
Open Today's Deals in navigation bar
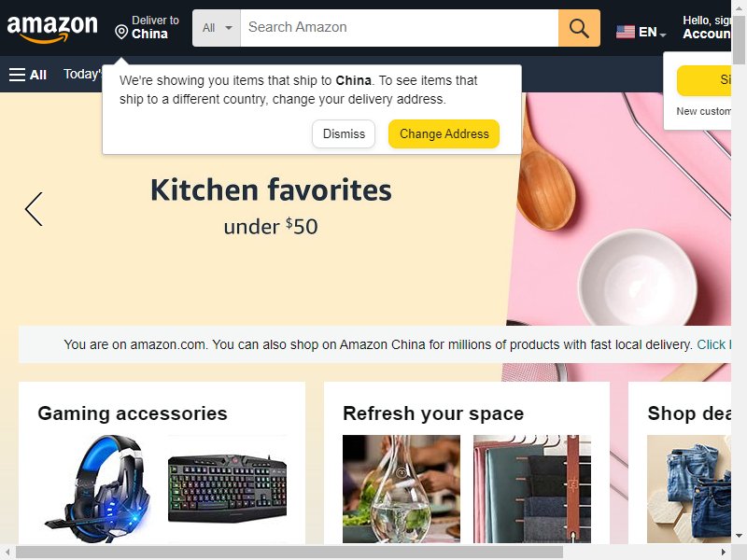point(83,75)
